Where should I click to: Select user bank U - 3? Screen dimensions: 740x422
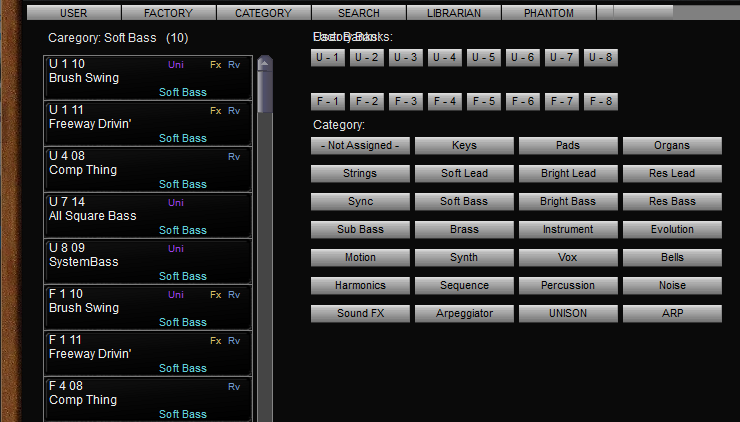pos(405,58)
